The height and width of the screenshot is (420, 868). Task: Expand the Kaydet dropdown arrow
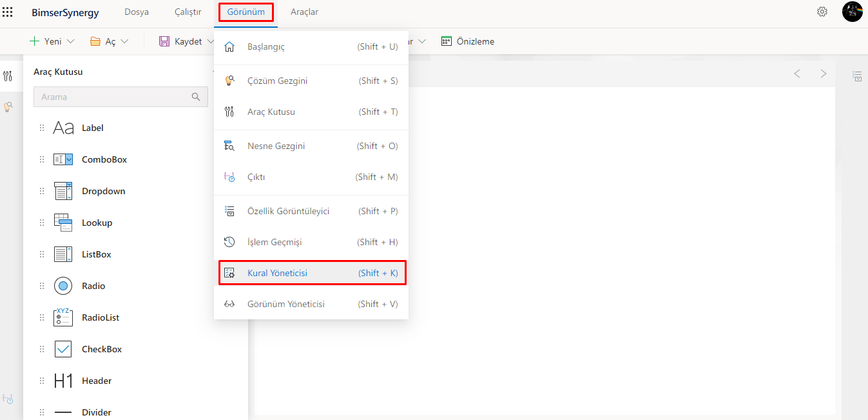210,41
